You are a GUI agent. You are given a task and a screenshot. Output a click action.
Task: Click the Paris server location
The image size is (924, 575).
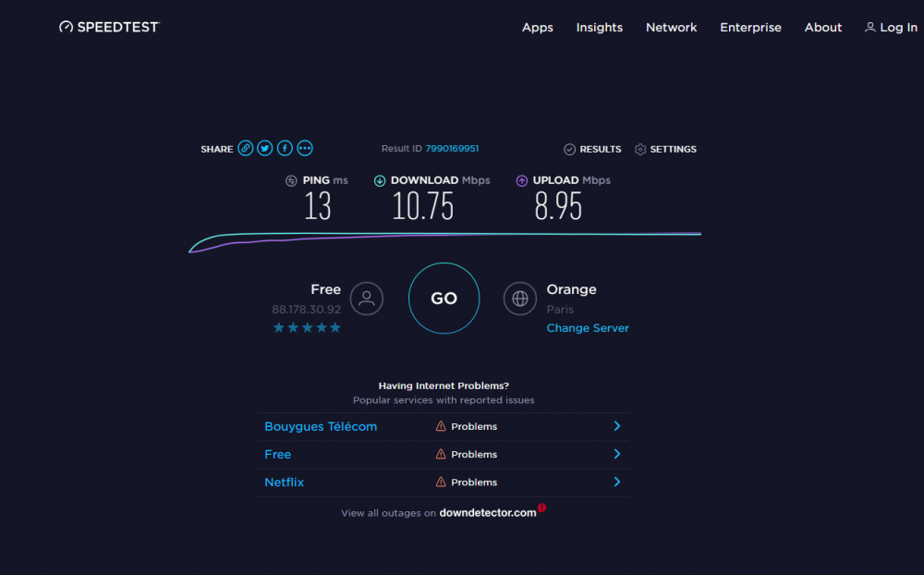[560, 309]
